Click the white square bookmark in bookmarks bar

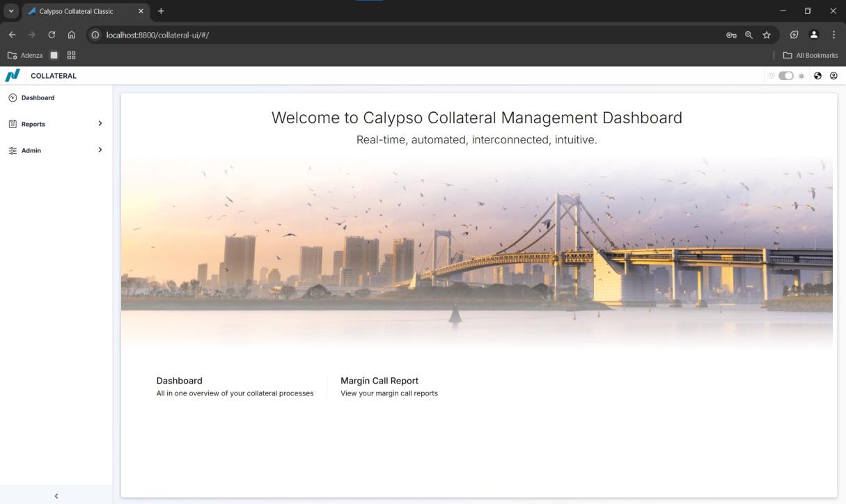[x=54, y=55]
